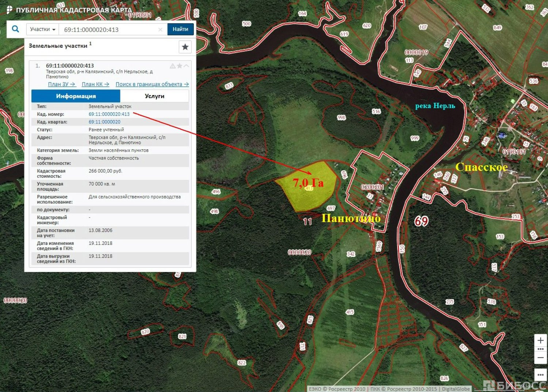Clear the search field with the X
This screenshot has width=548, height=392.
pos(160,30)
